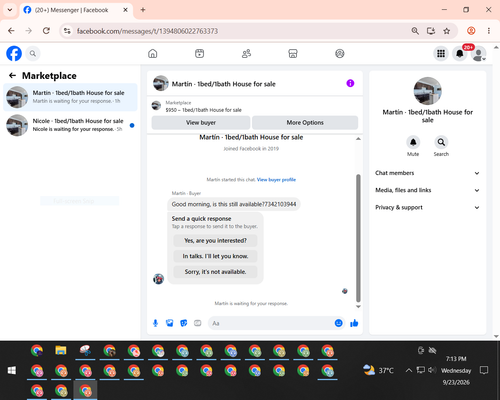The width and height of the screenshot is (500, 400).
Task: Send quick response Yes, are you interested?
Action: [x=215, y=240]
